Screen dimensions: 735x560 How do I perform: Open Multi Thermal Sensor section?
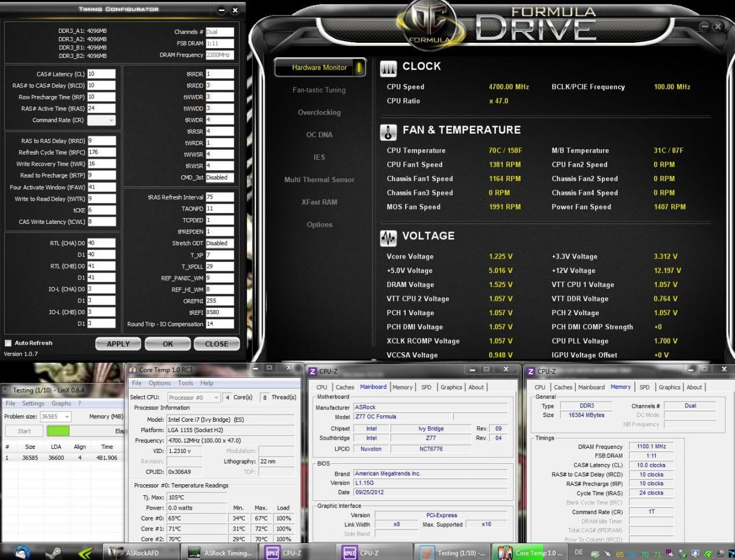tap(319, 180)
